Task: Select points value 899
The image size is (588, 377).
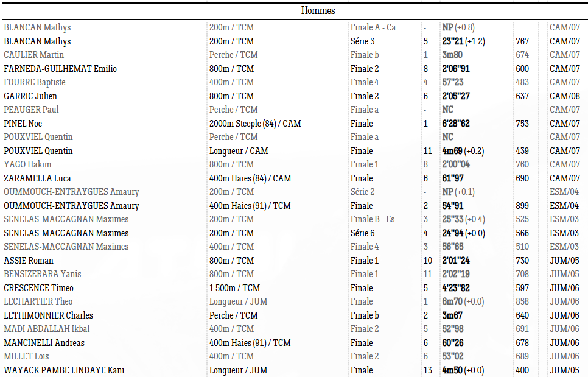Action: pyautogui.click(x=522, y=206)
